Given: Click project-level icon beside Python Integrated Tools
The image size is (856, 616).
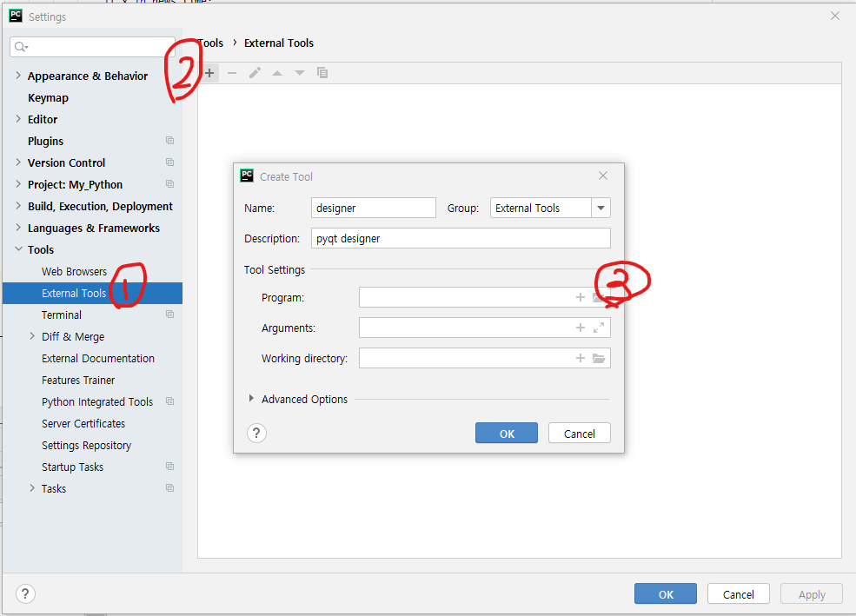Looking at the screenshot, I should [169, 401].
